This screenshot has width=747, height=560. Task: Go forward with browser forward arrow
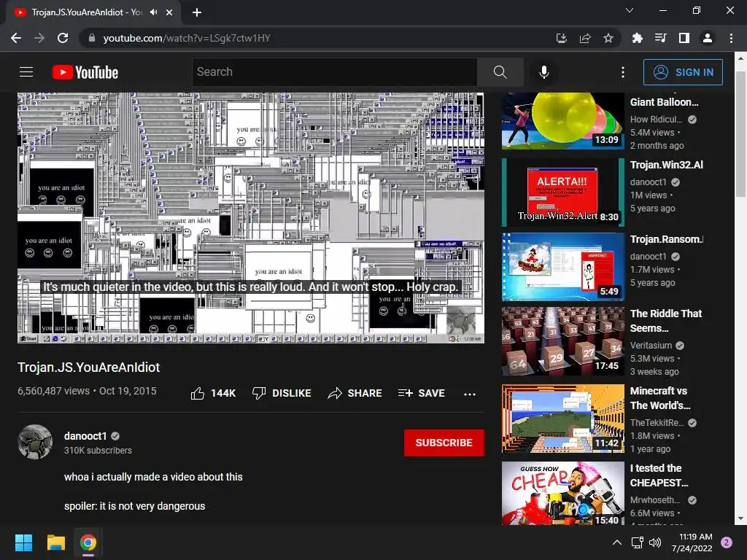tap(39, 38)
